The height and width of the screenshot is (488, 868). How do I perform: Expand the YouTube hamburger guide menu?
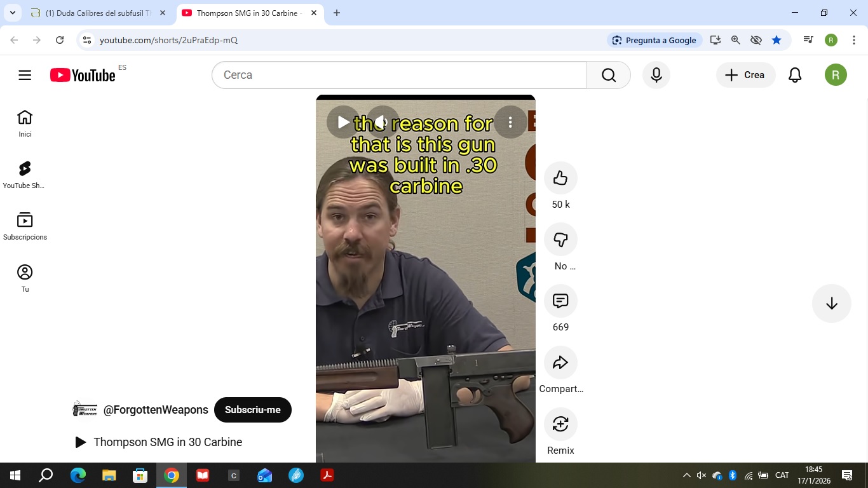click(25, 75)
